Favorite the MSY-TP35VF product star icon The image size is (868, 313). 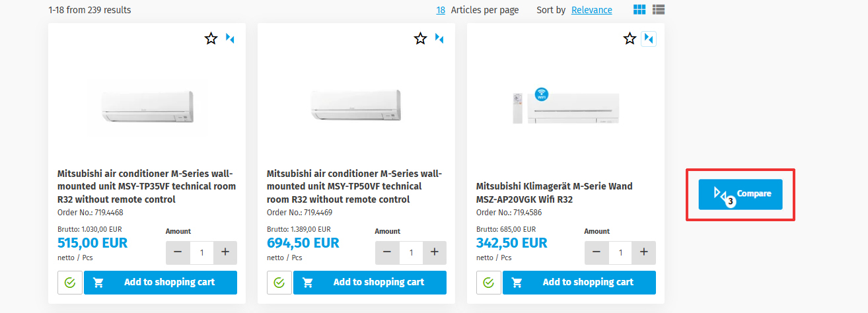coord(211,39)
